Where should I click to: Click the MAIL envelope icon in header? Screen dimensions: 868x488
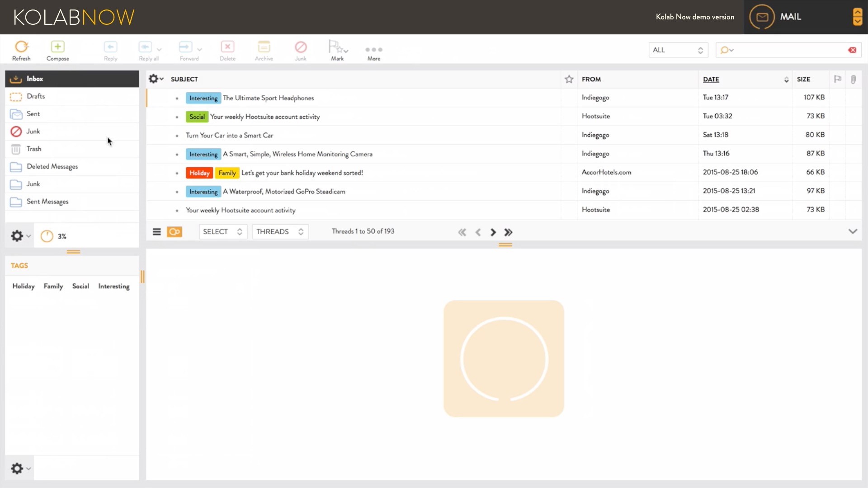coord(762,17)
